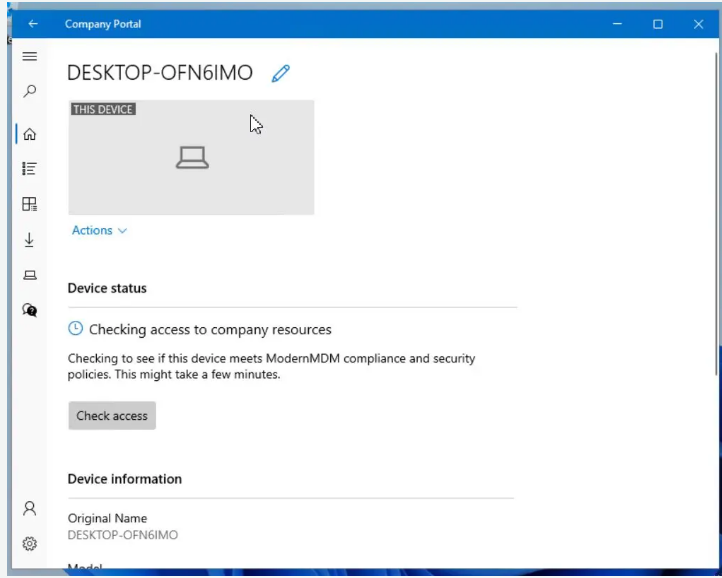Screen dimensions: 722x578
Task: Rename device with the pencil icon
Action: click(280, 73)
